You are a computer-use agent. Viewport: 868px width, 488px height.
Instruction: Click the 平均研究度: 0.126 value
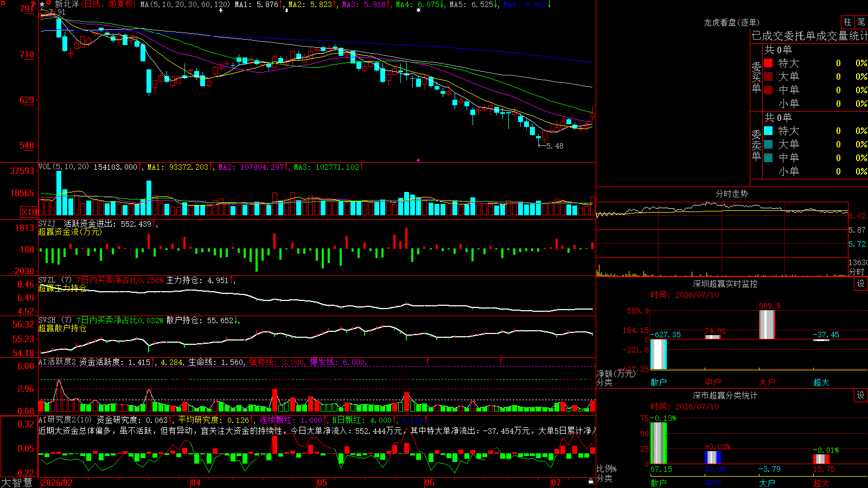click(x=214, y=420)
